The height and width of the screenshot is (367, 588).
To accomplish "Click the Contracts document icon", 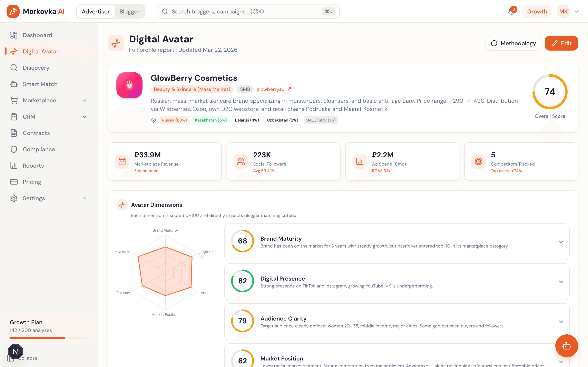I will pyautogui.click(x=14, y=133).
